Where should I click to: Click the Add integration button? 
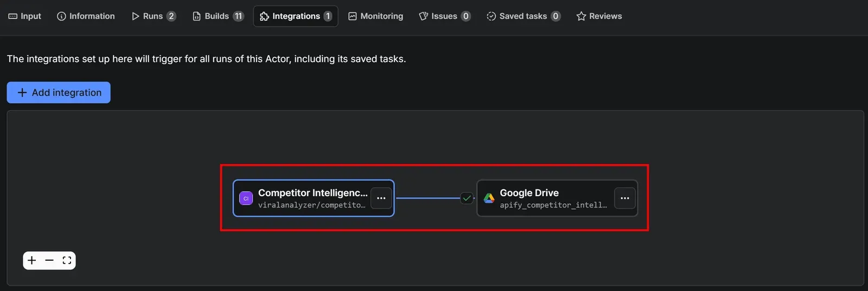[59, 93]
